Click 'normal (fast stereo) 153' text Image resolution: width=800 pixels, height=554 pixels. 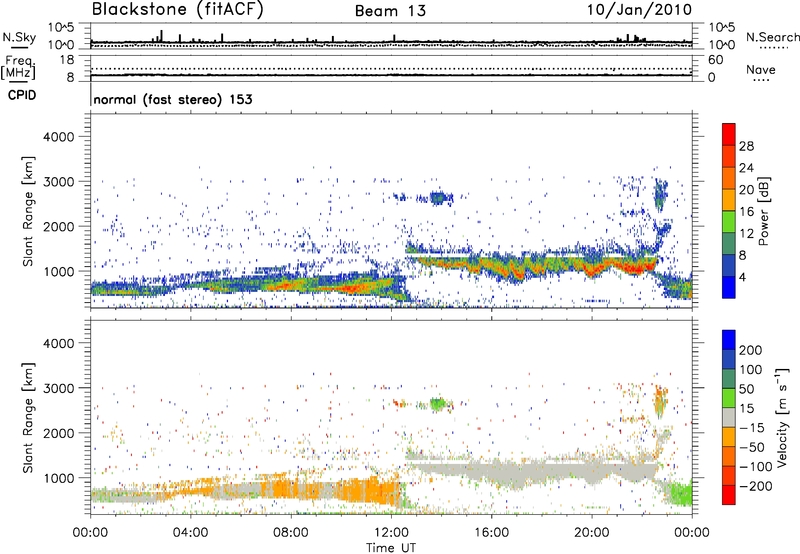(x=173, y=99)
